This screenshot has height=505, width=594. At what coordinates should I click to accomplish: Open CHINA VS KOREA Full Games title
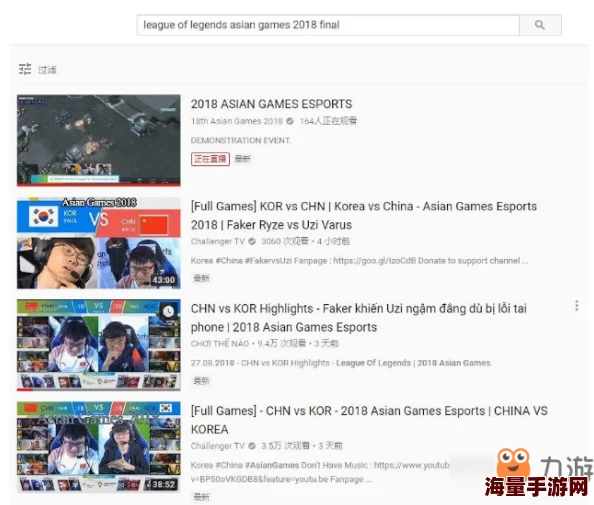(369, 420)
